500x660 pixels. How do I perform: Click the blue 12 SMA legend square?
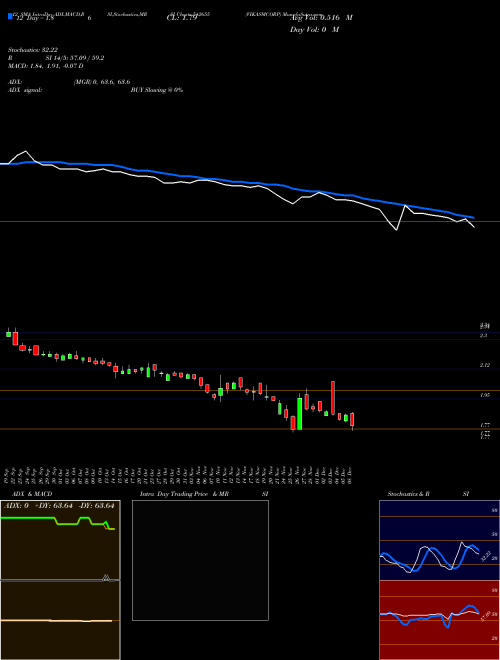(10, 16)
